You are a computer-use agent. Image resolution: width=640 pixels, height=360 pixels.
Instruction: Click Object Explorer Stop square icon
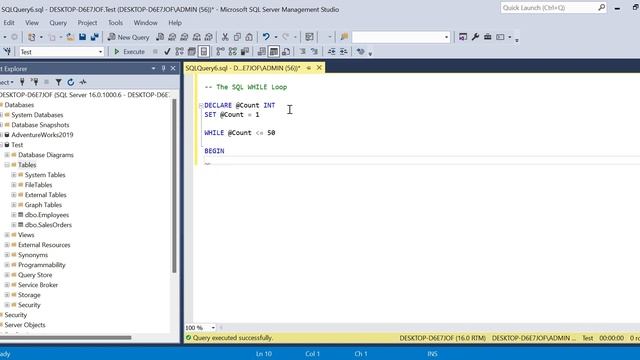click(x=47, y=82)
